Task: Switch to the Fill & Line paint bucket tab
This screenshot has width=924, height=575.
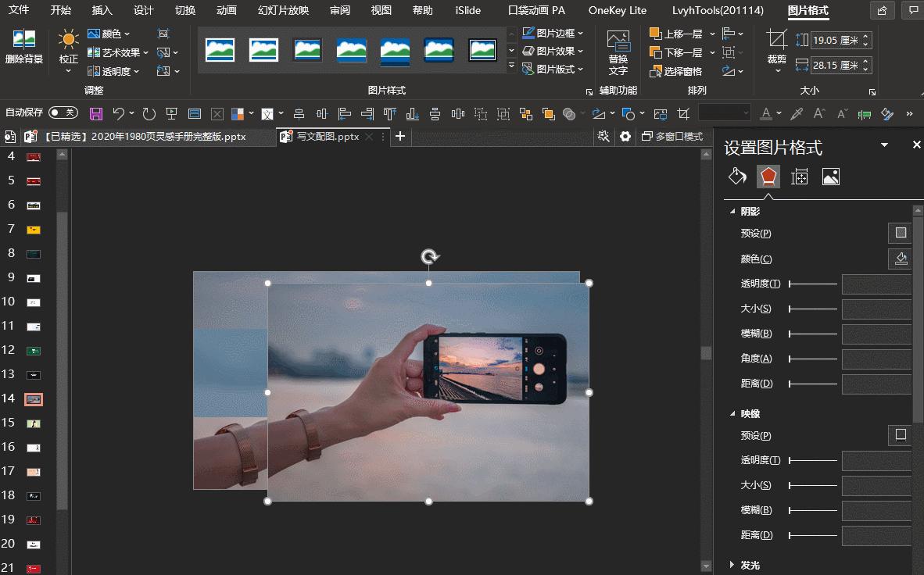Action: (x=737, y=177)
